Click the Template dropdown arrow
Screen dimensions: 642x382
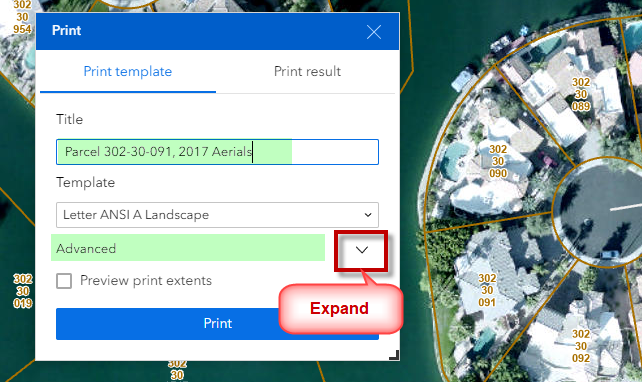[x=368, y=215]
